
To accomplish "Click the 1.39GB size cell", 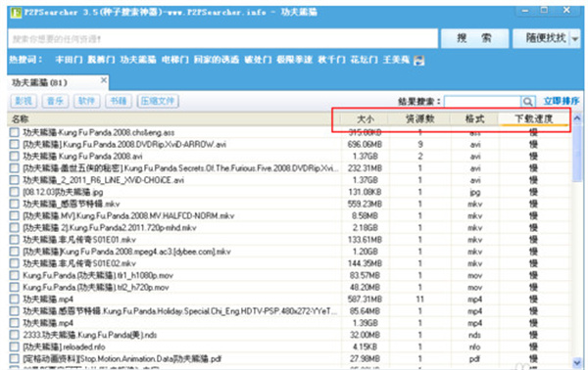I will (x=365, y=323).
